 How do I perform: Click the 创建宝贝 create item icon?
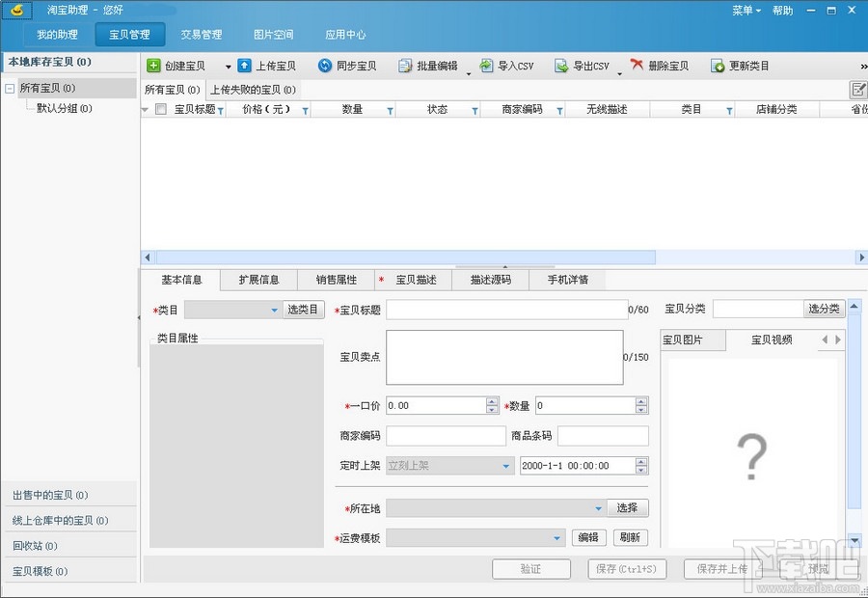point(153,66)
